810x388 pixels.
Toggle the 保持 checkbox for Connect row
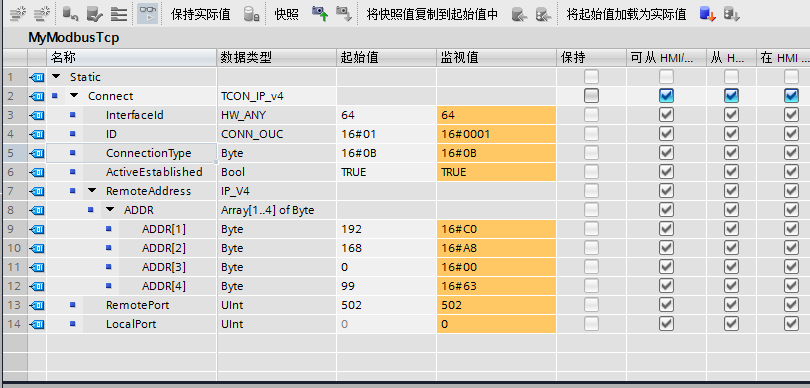coord(591,96)
